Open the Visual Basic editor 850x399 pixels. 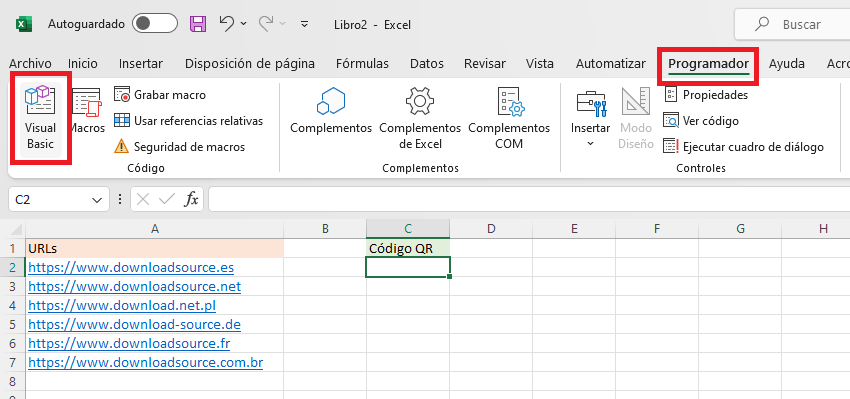pyautogui.click(x=41, y=118)
